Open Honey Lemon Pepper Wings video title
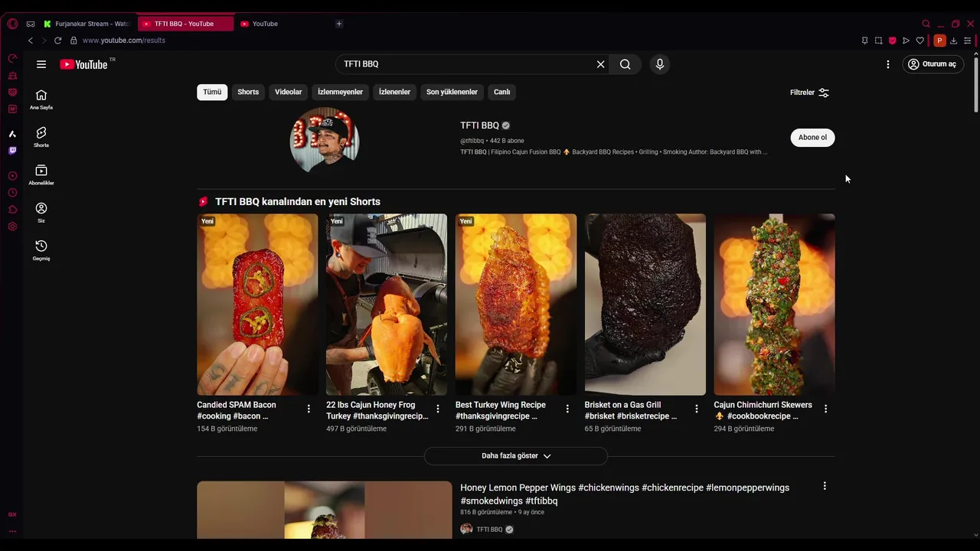The width and height of the screenshot is (980, 551). [x=625, y=494]
